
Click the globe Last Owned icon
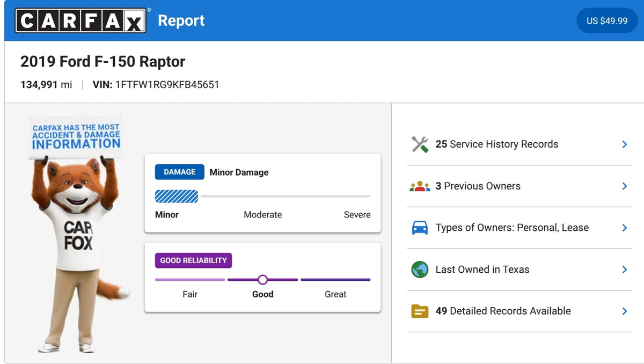(x=420, y=270)
